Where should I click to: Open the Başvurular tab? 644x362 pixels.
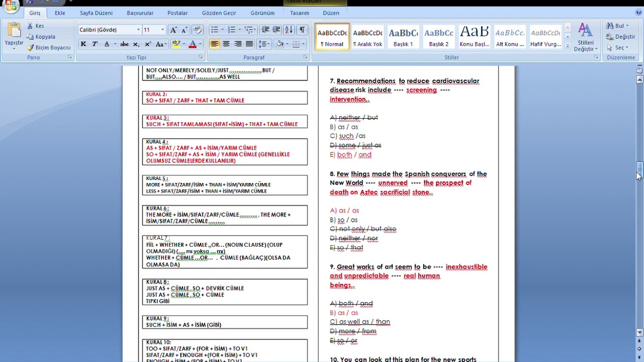click(x=140, y=13)
